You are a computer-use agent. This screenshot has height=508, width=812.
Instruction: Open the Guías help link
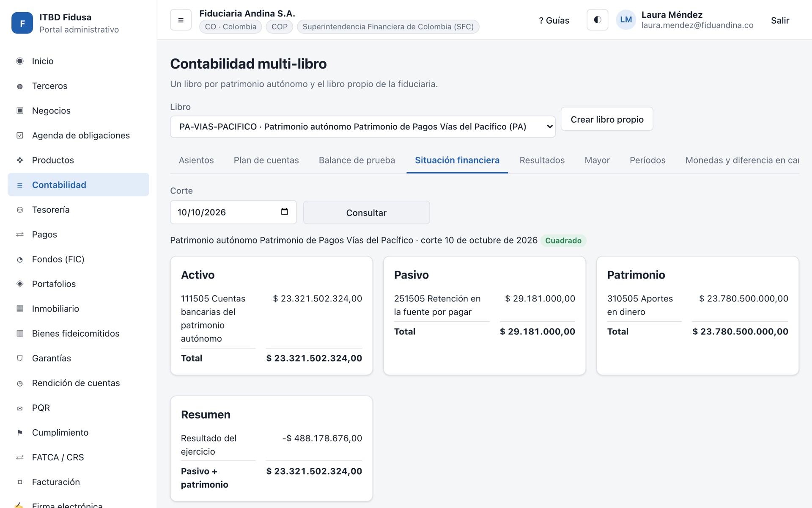click(x=554, y=20)
